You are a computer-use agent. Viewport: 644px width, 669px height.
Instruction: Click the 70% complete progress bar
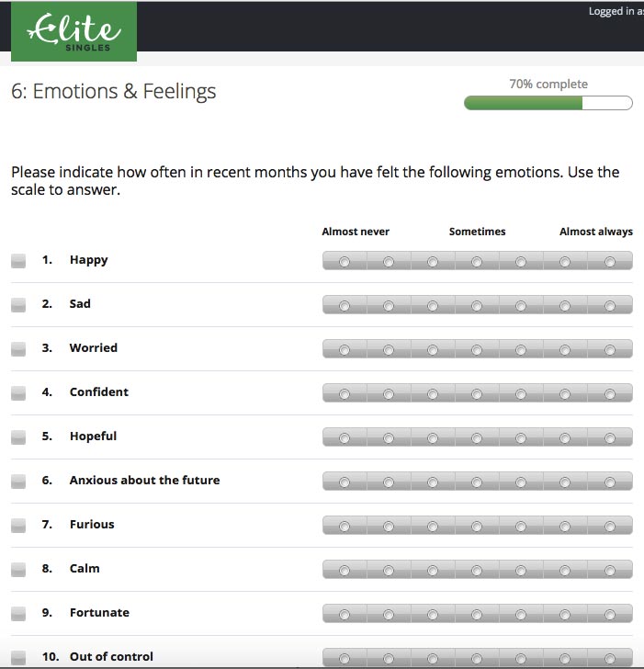pos(548,103)
